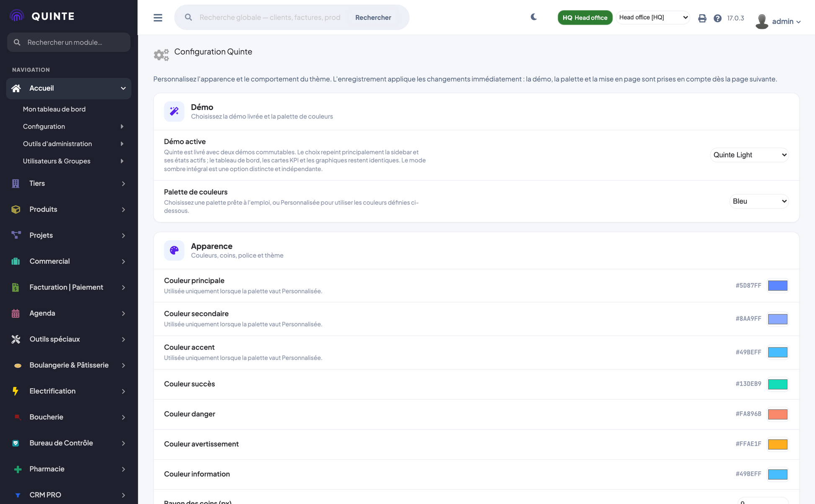Open the Outils spéciaux menu item
Image resolution: width=815 pixels, height=504 pixels.
point(69,339)
